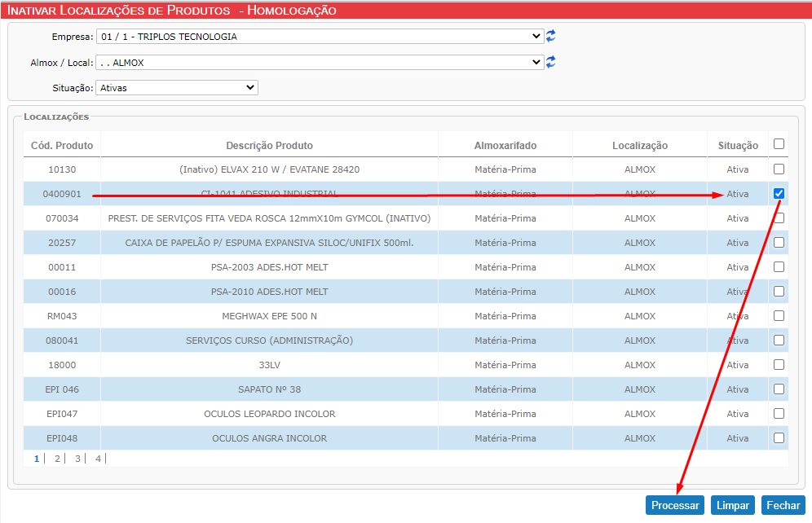Check the box for product 00016
The height and width of the screenshot is (523, 812).
point(779,292)
